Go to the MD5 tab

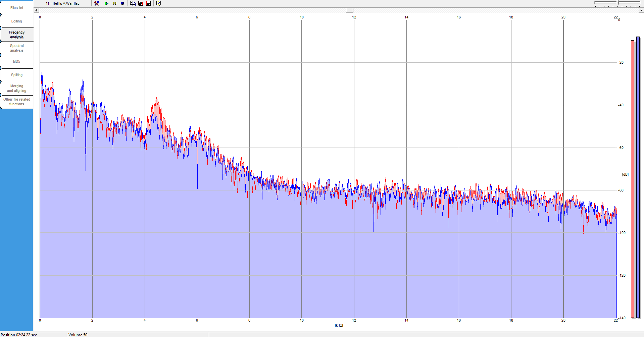click(17, 61)
